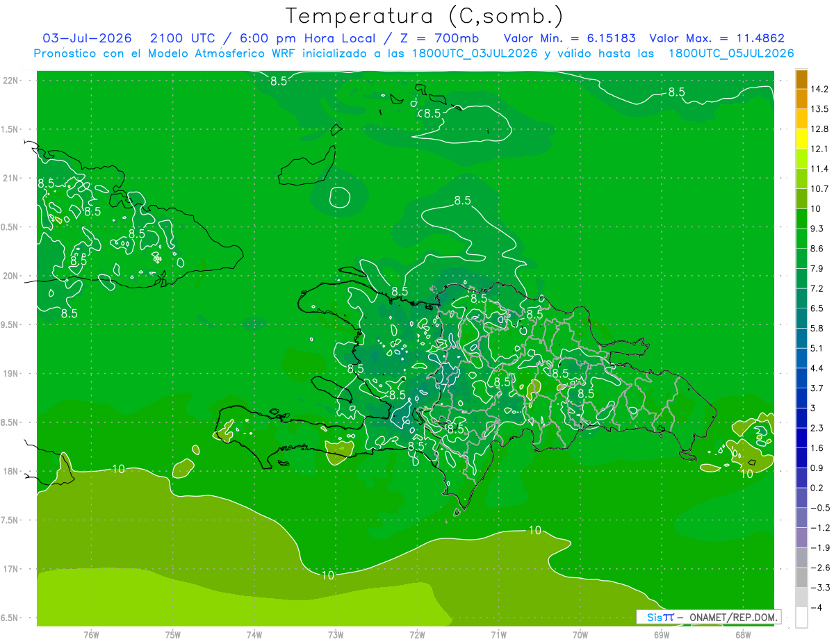Image resolution: width=834 pixels, height=644 pixels.
Task: Click the "ONAMET/REP.DOM." credit text
Action: 733,617
